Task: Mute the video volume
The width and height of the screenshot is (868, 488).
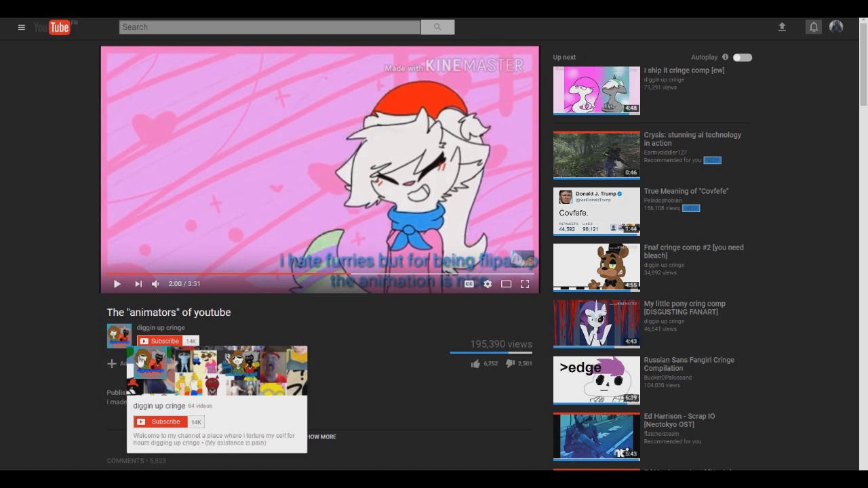Action: pyautogui.click(x=155, y=284)
